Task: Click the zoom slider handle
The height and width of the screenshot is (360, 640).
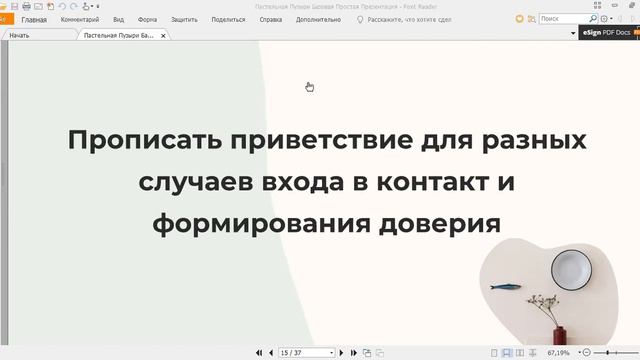Action: tap(608, 352)
